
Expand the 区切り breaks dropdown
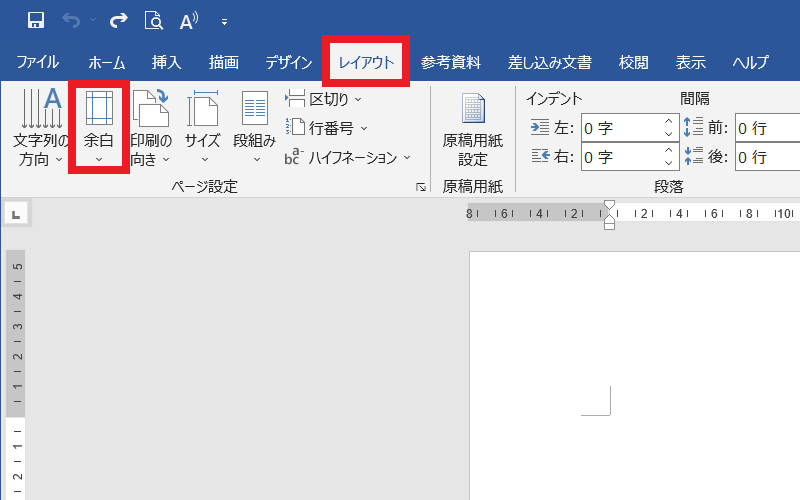[324, 99]
